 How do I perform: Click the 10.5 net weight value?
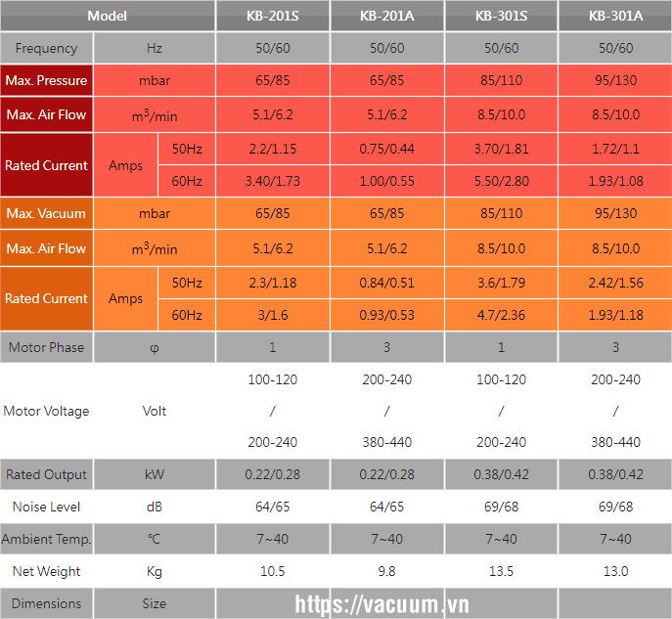tap(273, 571)
